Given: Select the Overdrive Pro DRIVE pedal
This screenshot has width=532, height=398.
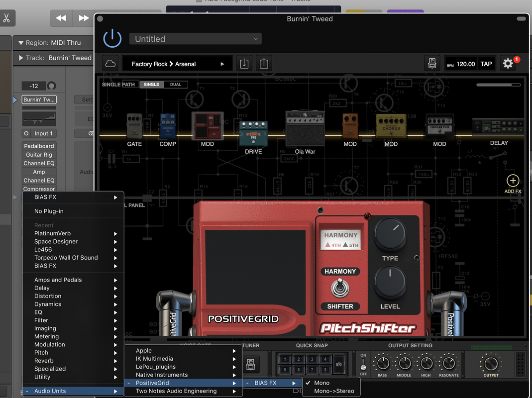Looking at the screenshot, I should [253, 134].
